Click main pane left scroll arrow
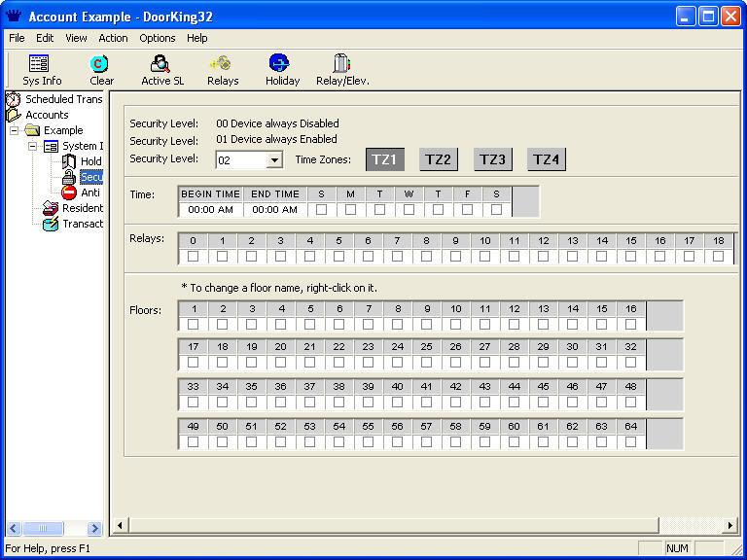The width and height of the screenshot is (747, 560). 120,526
